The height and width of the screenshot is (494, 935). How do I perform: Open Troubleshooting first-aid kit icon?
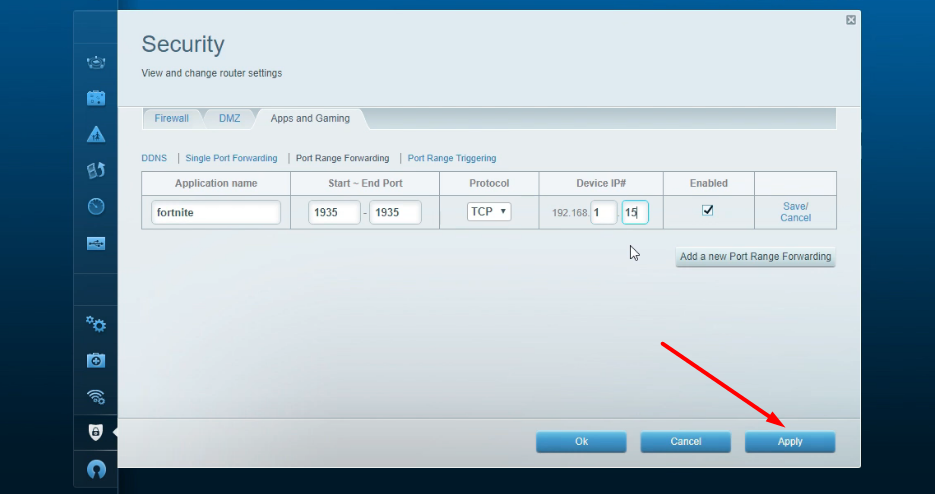click(96, 360)
